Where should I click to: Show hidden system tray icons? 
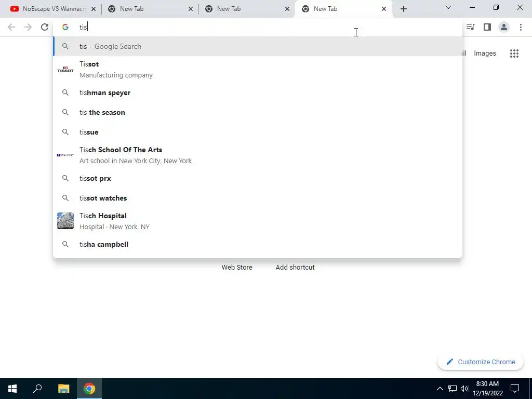(x=440, y=389)
